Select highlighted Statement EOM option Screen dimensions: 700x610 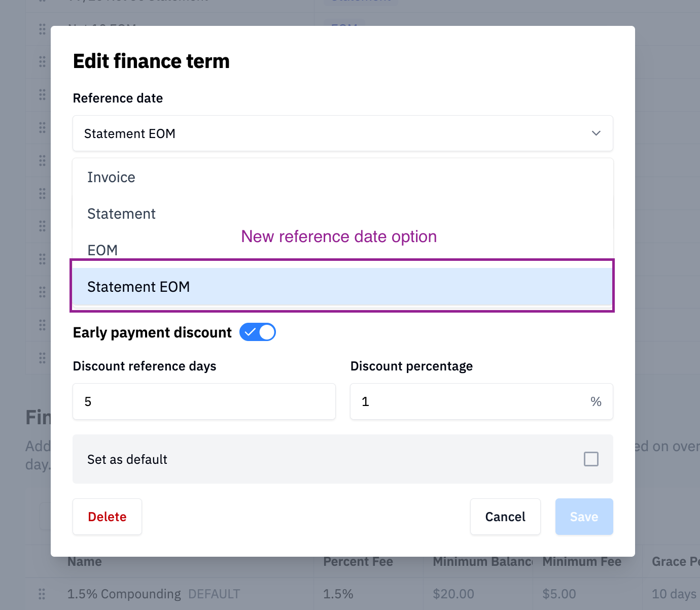(343, 287)
